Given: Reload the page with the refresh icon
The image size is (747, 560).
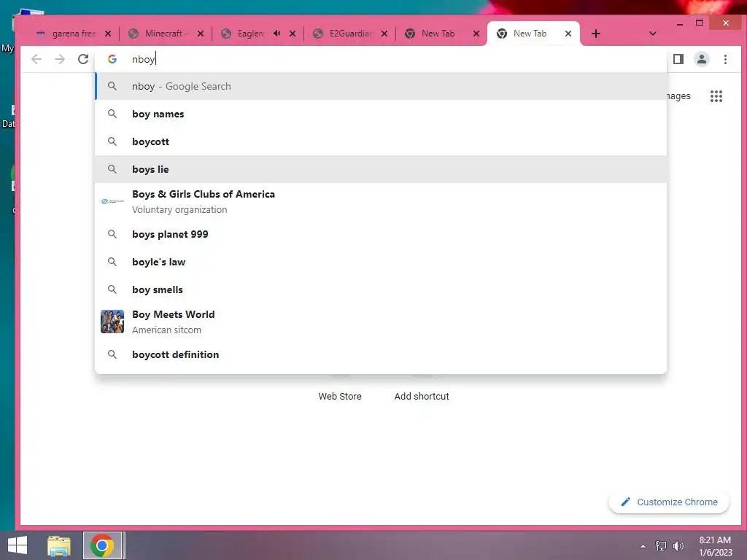Looking at the screenshot, I should [83, 59].
